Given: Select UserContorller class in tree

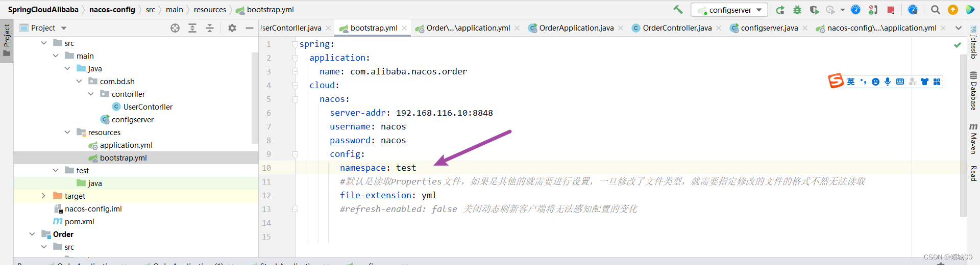Looking at the screenshot, I should 148,107.
